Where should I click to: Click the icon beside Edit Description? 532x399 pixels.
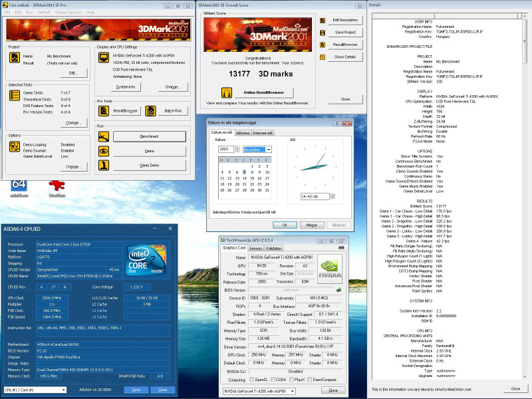[x=323, y=21]
